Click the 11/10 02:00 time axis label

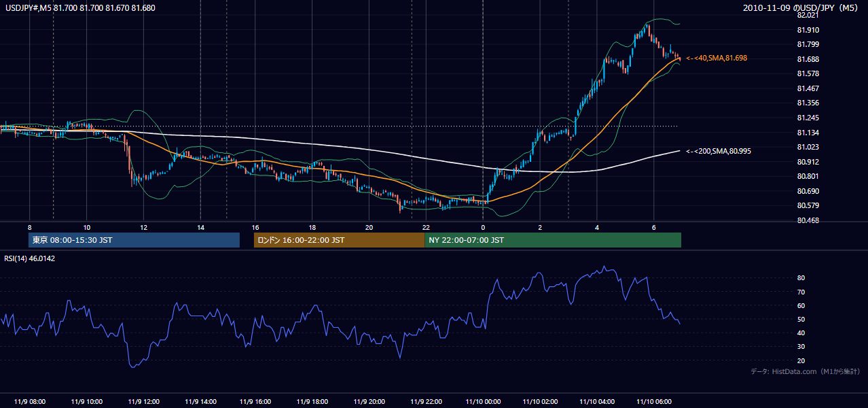539,401
